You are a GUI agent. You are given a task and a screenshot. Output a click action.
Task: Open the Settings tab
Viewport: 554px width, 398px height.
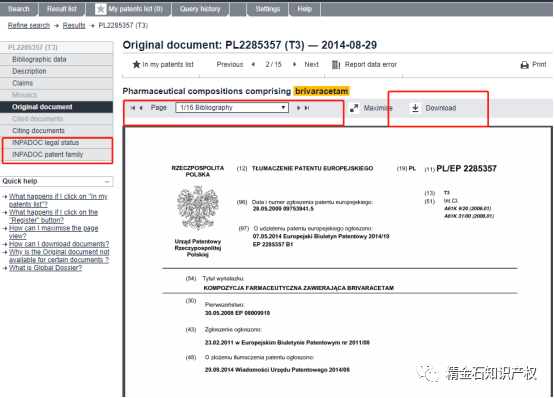point(267,9)
